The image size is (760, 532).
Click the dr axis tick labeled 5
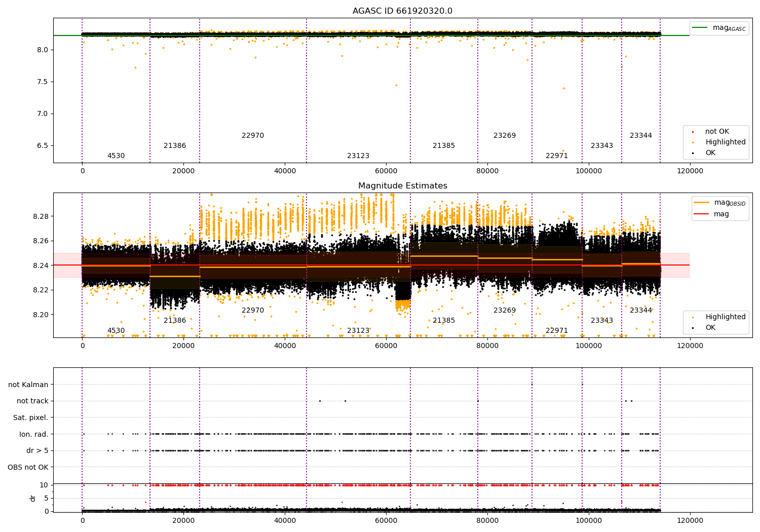tap(46, 498)
